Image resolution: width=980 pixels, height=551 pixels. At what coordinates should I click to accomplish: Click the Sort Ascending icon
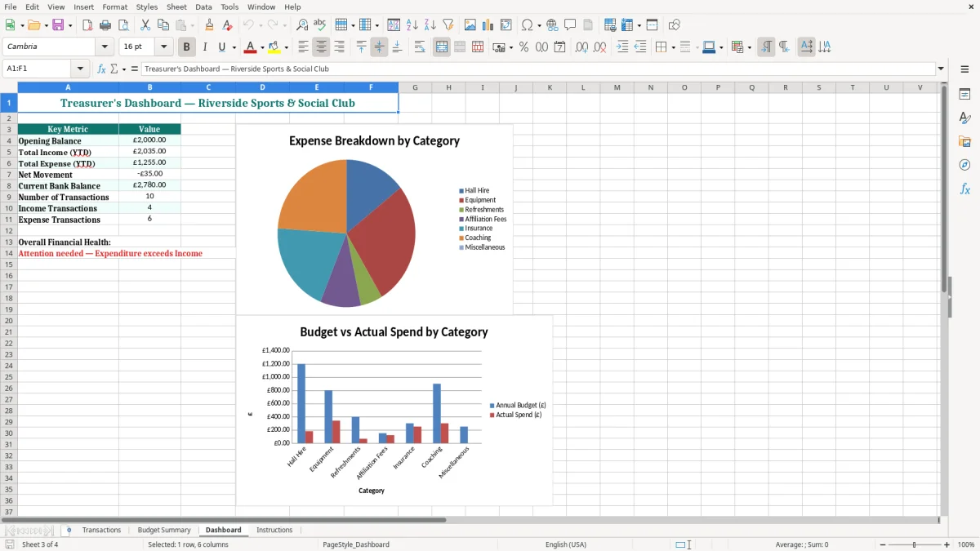412,25
